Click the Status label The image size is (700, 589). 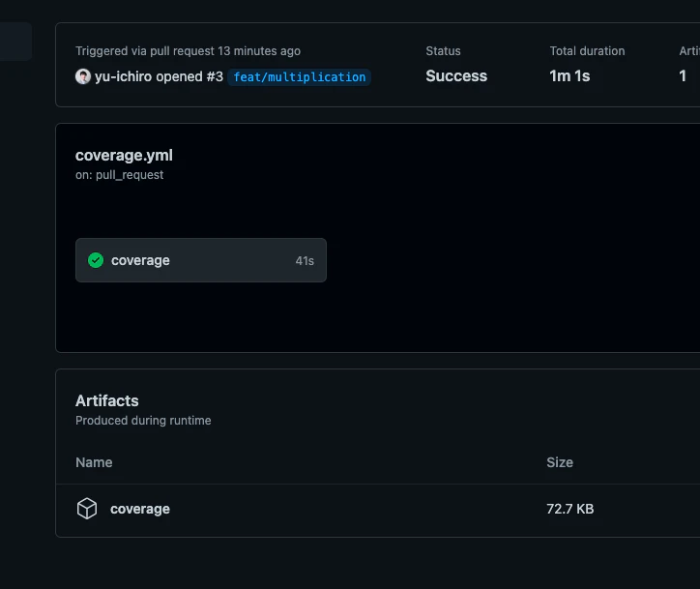(x=443, y=51)
